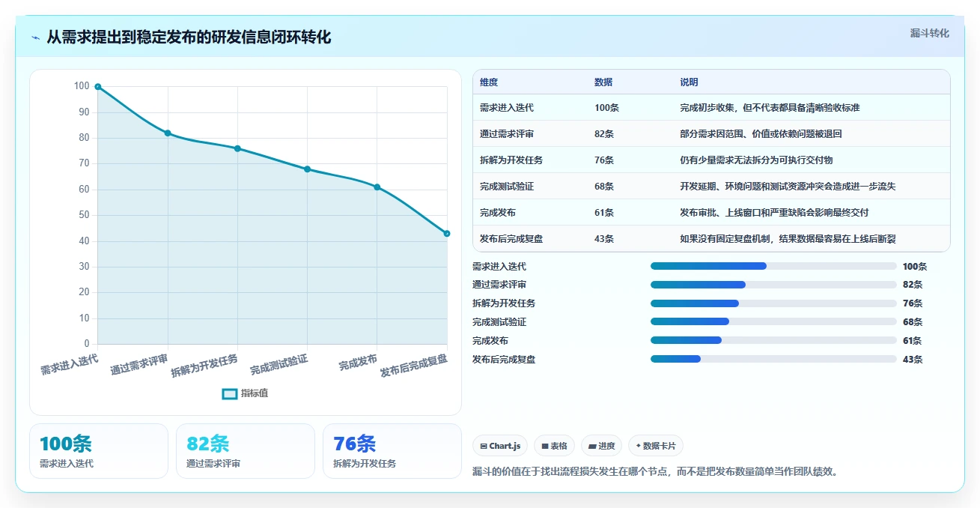980x508 pixels.
Task: Click the 漏斗转化 label in header
Action: [x=929, y=33]
